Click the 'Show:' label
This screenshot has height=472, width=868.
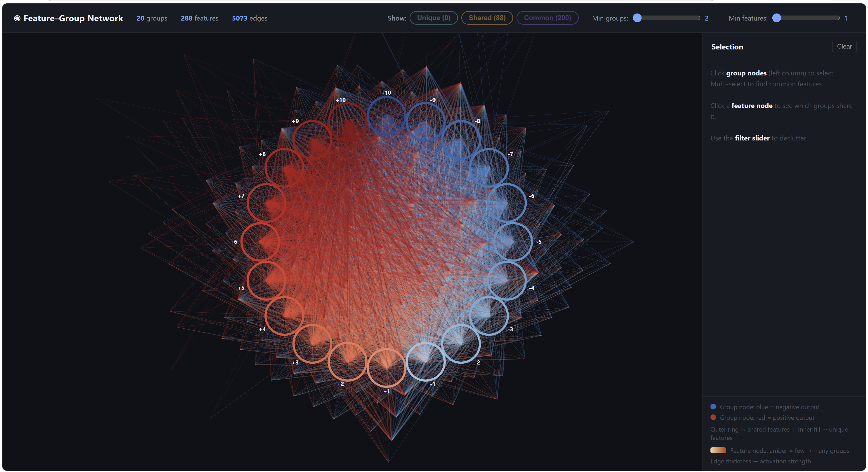pos(397,18)
